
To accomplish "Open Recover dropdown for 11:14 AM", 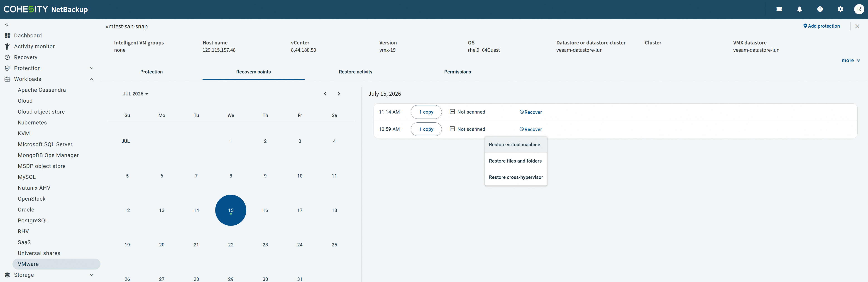I will 531,112.
